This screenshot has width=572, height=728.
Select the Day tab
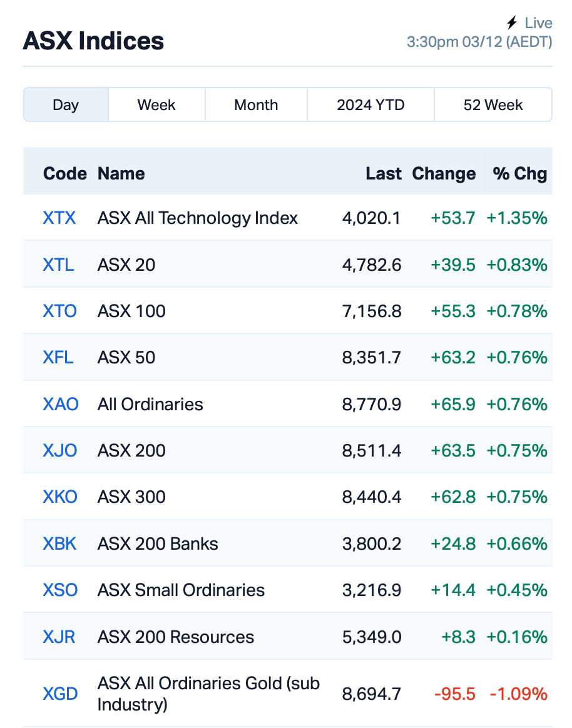[x=66, y=105]
